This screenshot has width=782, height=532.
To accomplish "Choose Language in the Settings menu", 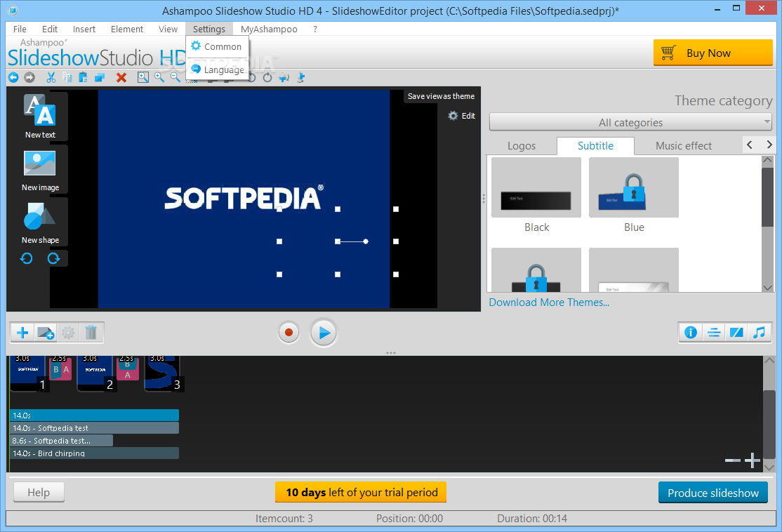I will (x=217, y=69).
